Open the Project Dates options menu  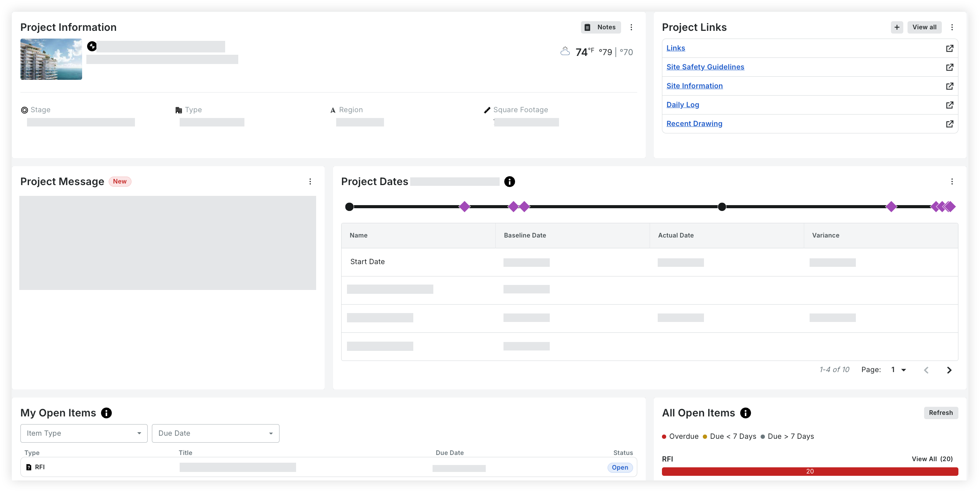952,181
